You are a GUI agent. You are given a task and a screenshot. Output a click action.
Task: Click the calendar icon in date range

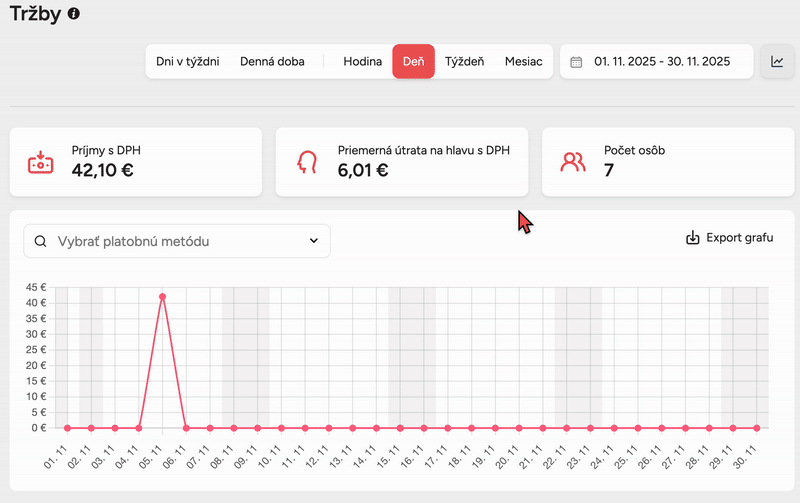576,62
